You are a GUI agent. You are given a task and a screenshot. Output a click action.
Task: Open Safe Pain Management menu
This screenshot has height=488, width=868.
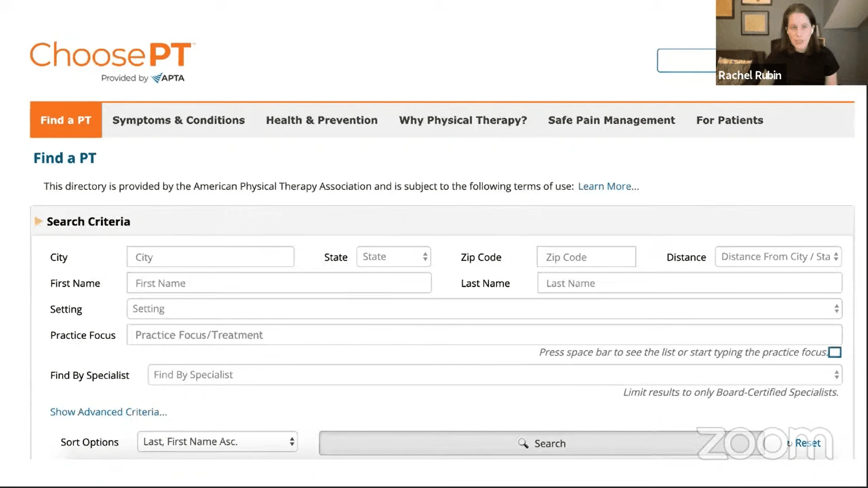pos(612,120)
